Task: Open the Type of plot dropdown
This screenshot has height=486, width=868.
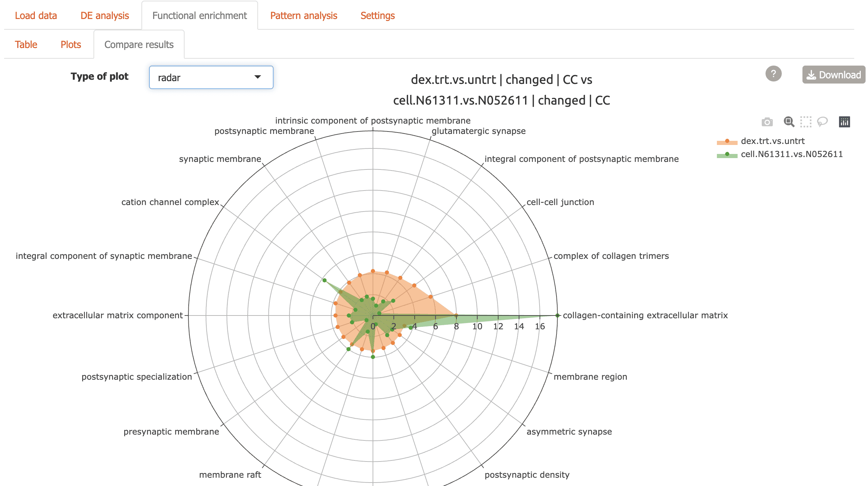Action: point(211,77)
